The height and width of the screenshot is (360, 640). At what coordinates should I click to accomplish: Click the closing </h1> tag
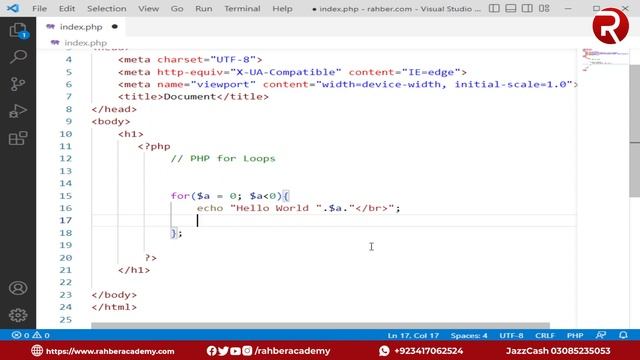tap(134, 270)
